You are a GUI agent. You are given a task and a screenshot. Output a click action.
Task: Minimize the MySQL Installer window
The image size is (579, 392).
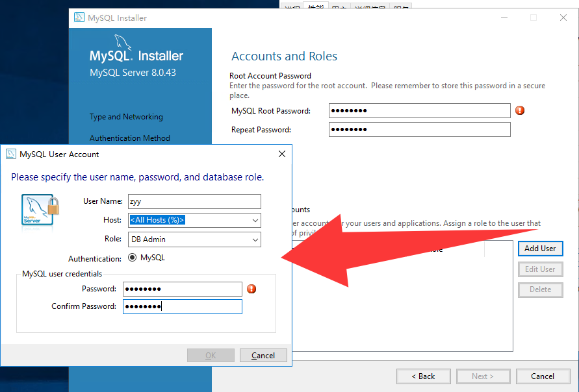click(504, 18)
